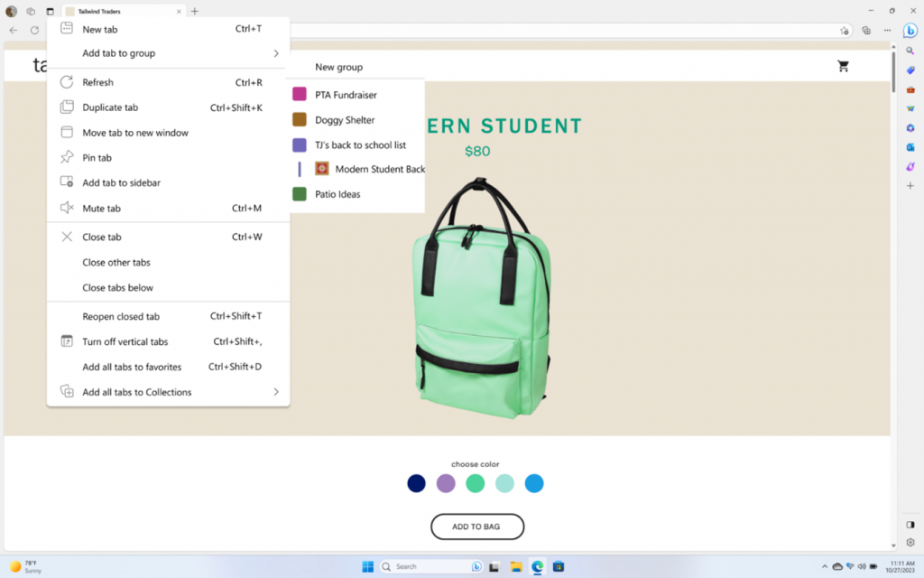Choose the navy blue color swatch

point(416,483)
